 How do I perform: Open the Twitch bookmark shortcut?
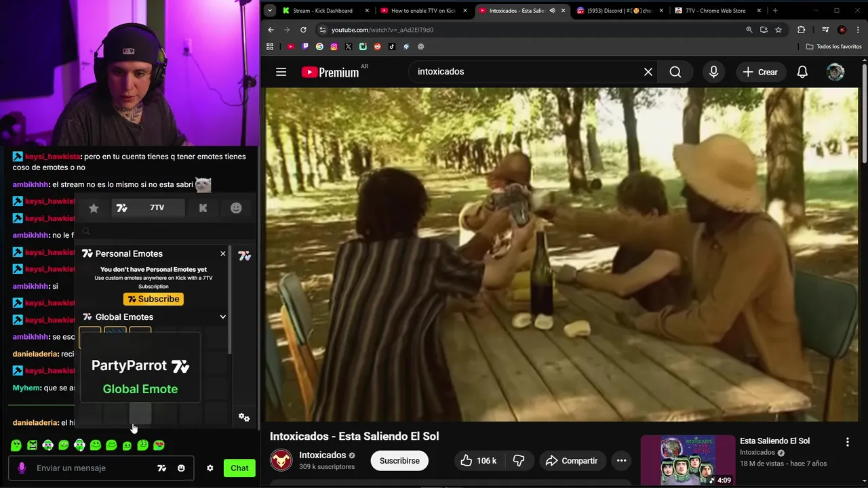point(305,47)
